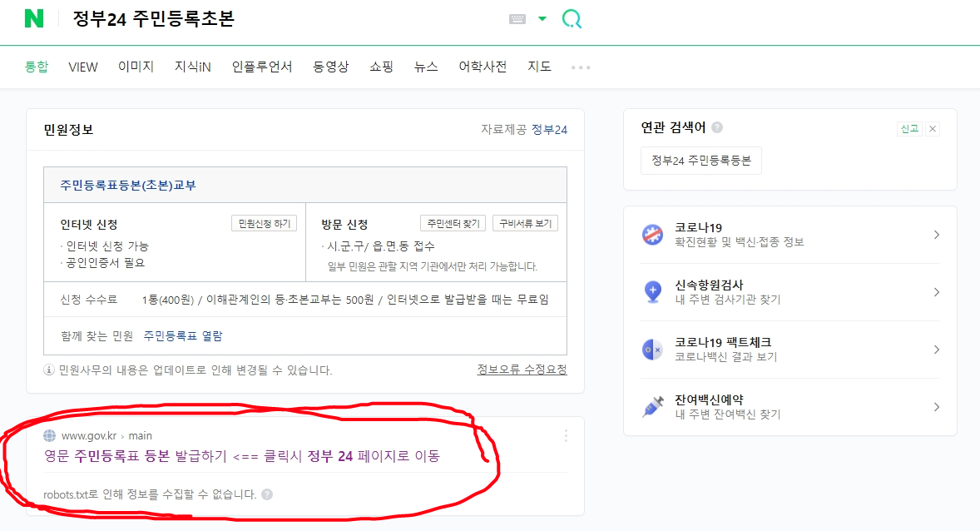Switch to the 동영상 tab
The image size is (980, 531).
click(x=330, y=67)
